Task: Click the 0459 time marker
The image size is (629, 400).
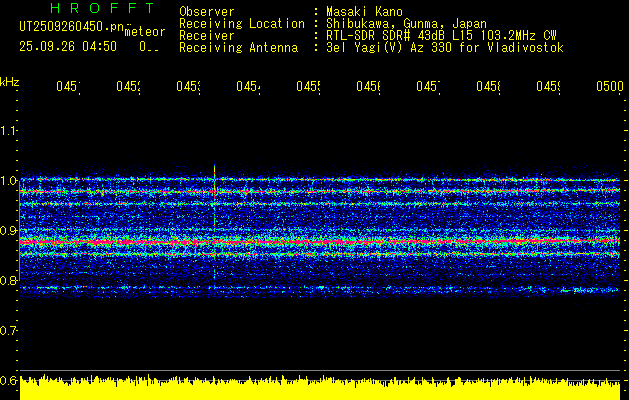Action: click(x=548, y=86)
